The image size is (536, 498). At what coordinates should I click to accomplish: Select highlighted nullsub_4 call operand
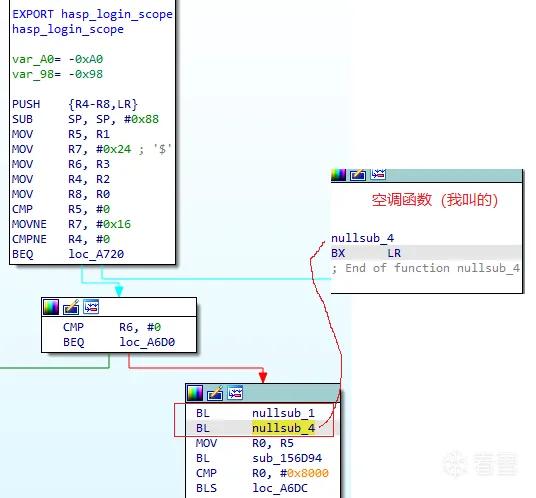coord(283,428)
